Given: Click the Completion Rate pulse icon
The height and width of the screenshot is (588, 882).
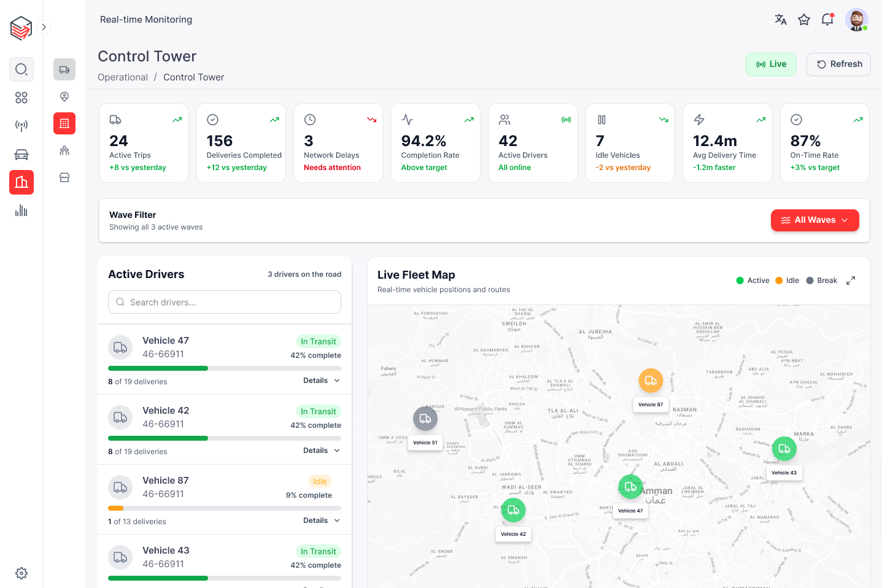Looking at the screenshot, I should pyautogui.click(x=407, y=120).
